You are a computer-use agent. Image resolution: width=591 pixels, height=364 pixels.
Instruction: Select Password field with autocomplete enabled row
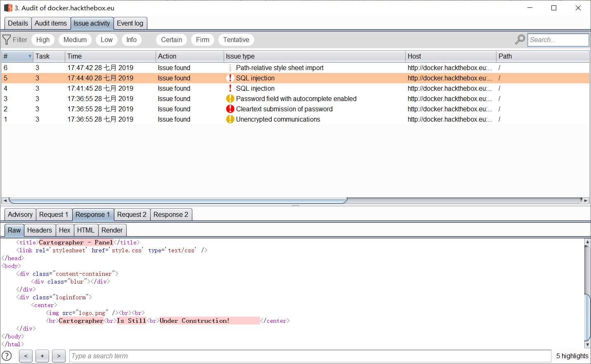[295, 99]
